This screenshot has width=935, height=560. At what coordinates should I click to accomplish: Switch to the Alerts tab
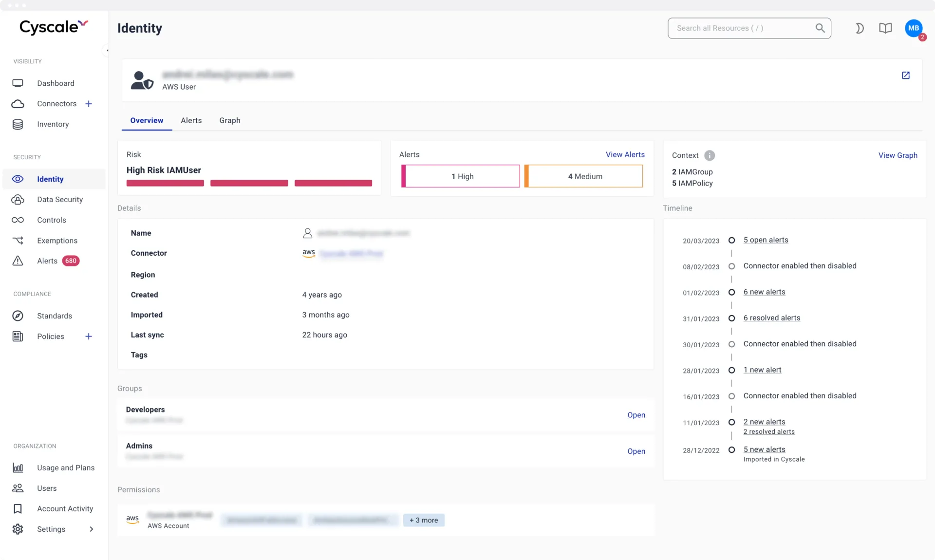191,120
